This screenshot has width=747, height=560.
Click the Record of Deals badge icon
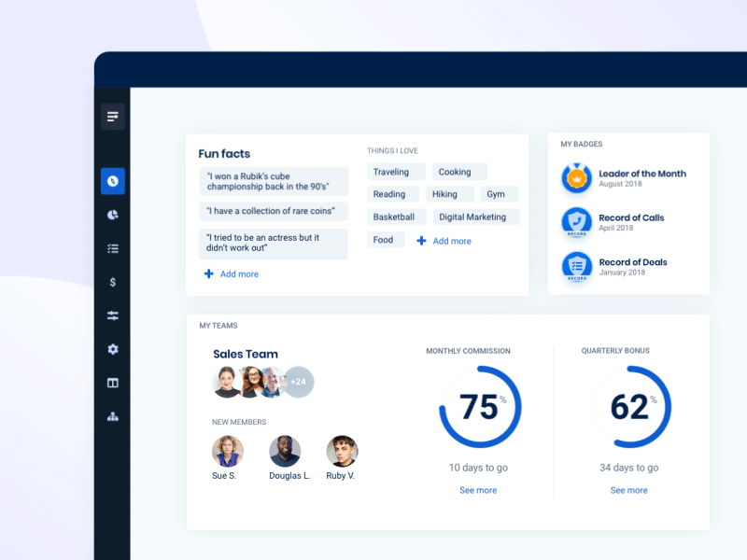tap(576, 267)
